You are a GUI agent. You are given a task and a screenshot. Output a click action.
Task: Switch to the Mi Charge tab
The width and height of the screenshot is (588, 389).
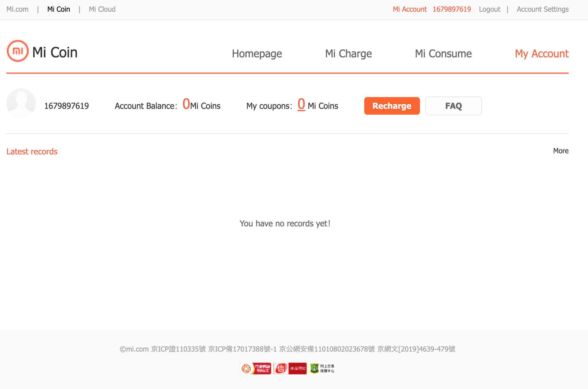[x=348, y=54]
